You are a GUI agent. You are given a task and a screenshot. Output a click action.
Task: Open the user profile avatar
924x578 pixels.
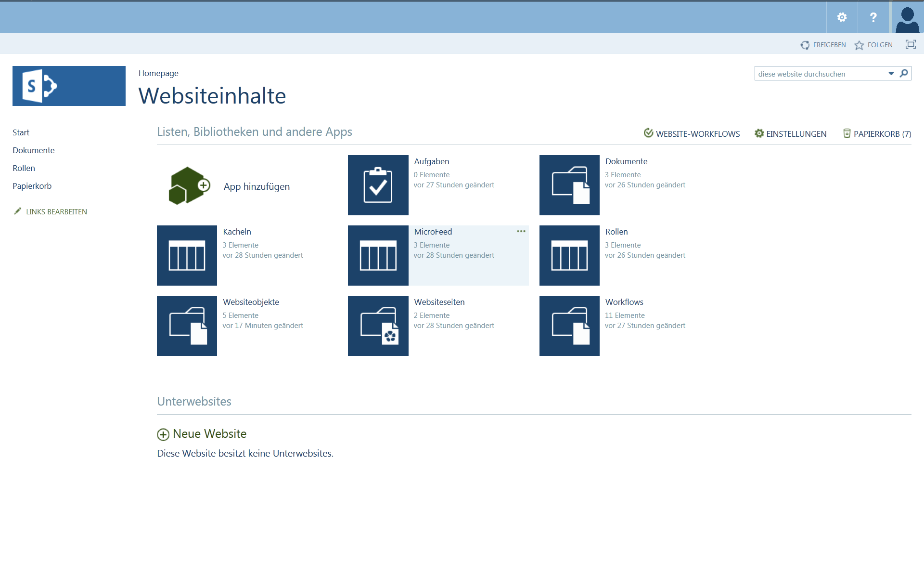[x=908, y=17]
